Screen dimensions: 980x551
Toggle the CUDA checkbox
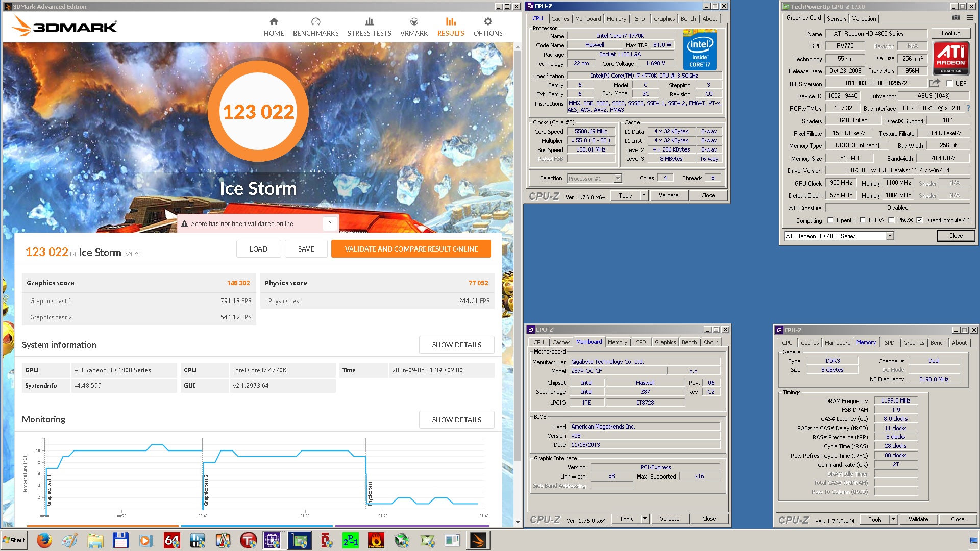[863, 220]
